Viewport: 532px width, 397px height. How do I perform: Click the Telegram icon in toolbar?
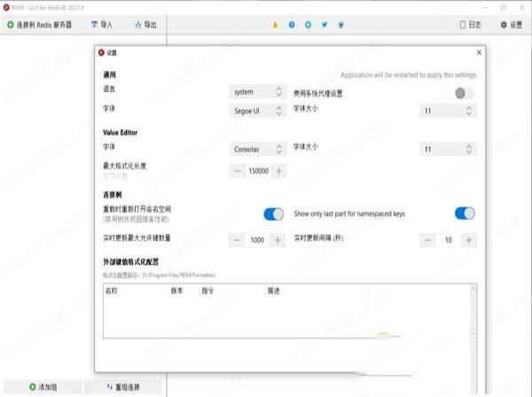[x=308, y=25]
